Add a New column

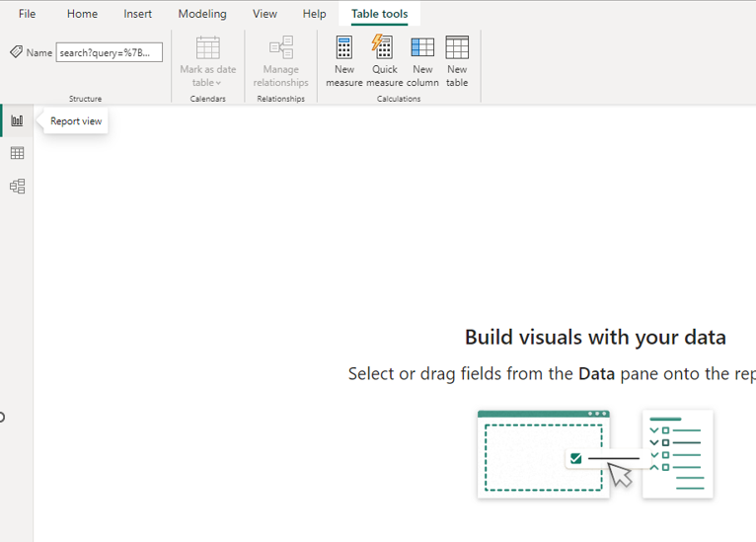[x=422, y=62]
